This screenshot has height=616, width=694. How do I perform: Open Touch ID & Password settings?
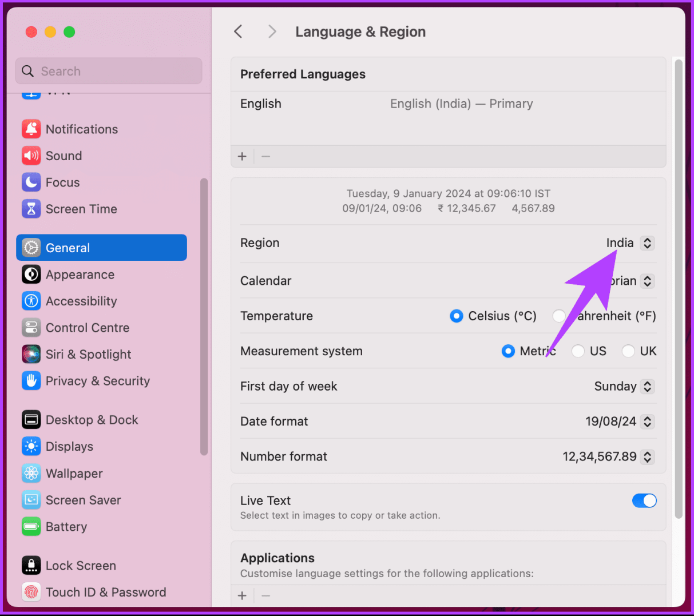click(101, 592)
